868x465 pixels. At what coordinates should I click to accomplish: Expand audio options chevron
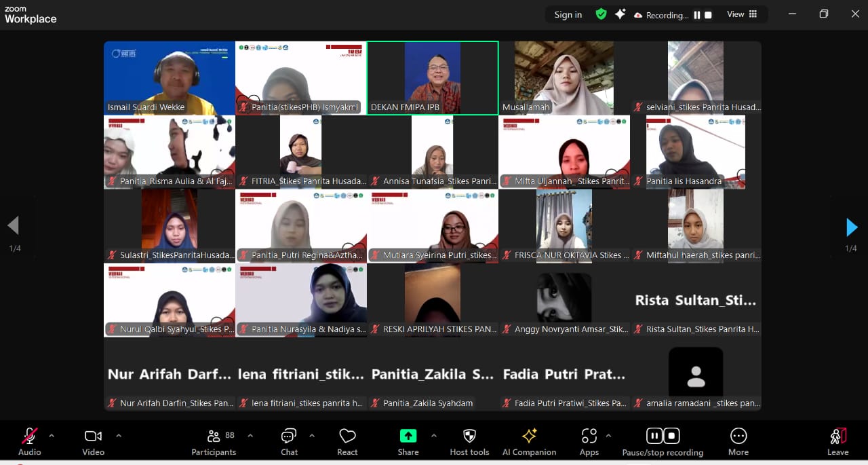tap(52, 436)
